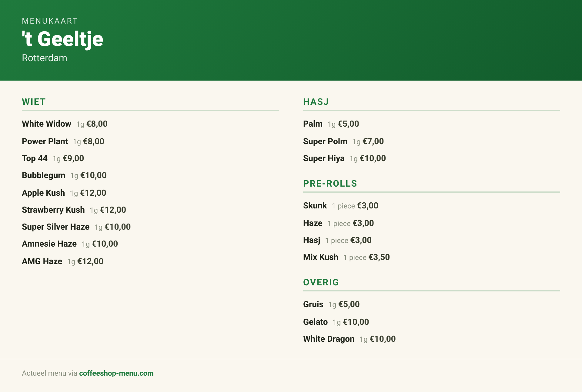582x392 pixels.
Task: Click the Rotterdam subtitle
Action: [x=45, y=58]
